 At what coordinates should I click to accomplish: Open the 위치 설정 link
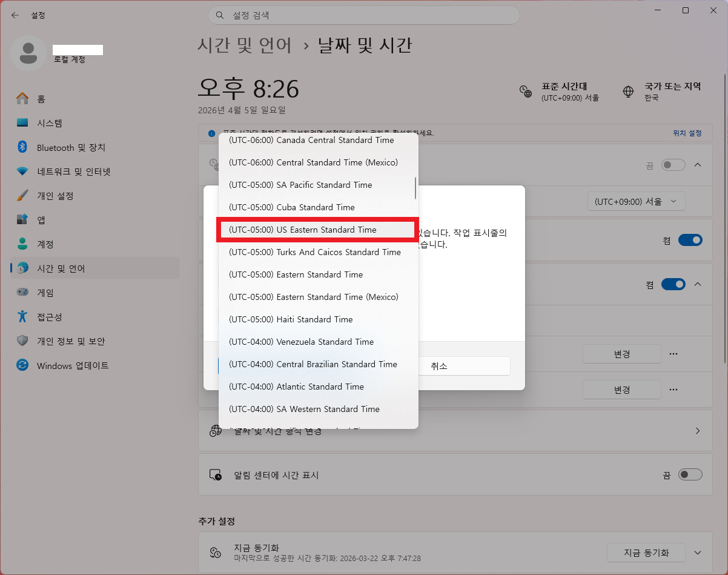tap(687, 133)
